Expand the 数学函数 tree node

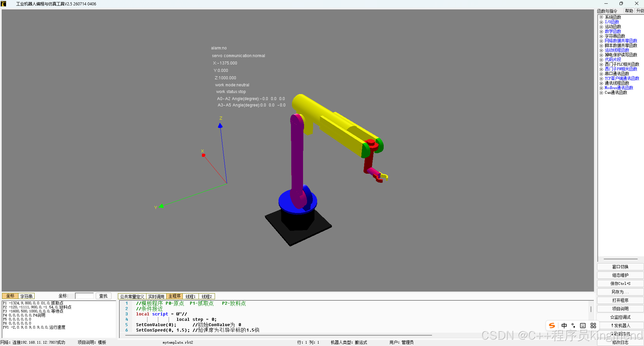[601, 31]
